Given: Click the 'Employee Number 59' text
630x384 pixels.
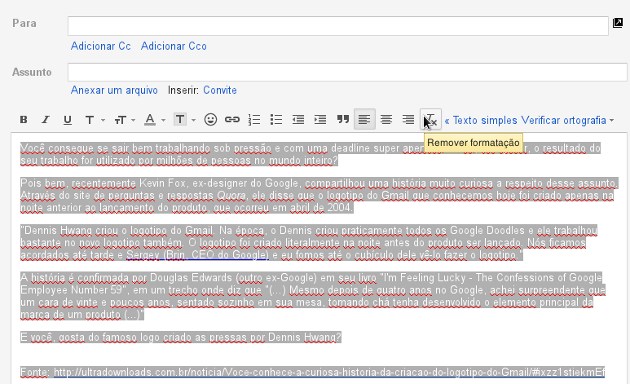Looking at the screenshot, I should (72, 290).
